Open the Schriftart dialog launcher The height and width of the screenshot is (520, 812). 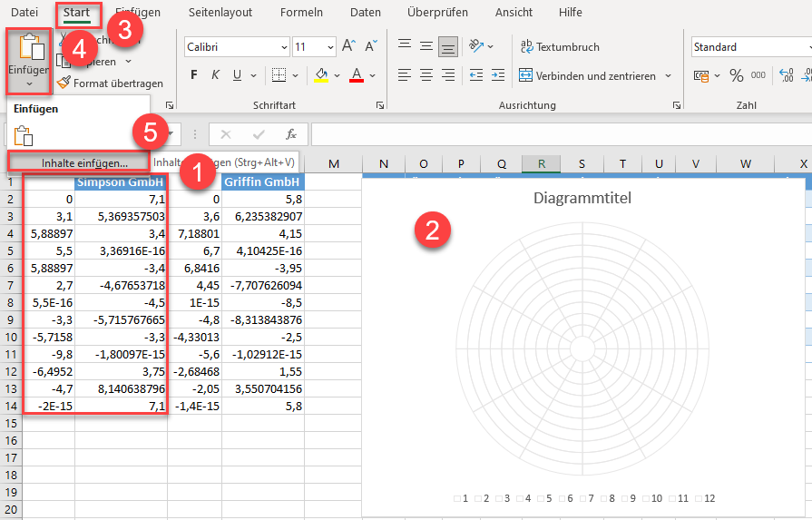click(380, 105)
